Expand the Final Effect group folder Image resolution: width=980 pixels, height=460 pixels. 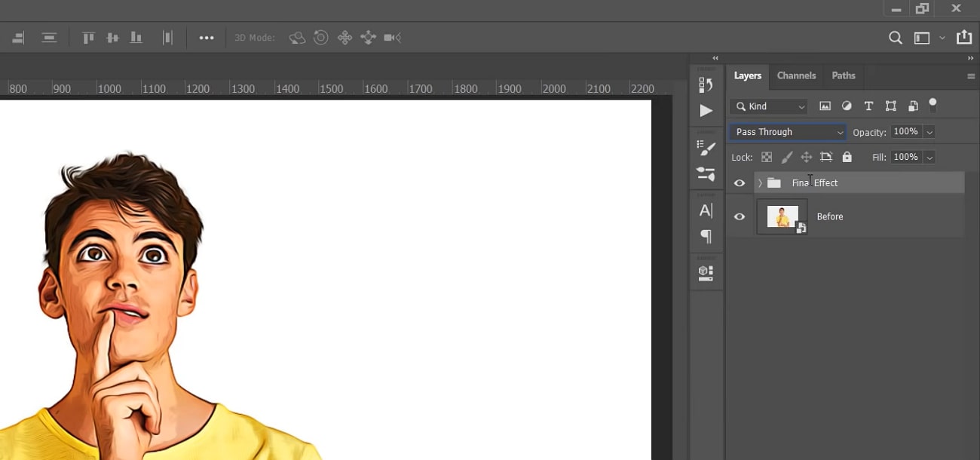[x=760, y=183]
